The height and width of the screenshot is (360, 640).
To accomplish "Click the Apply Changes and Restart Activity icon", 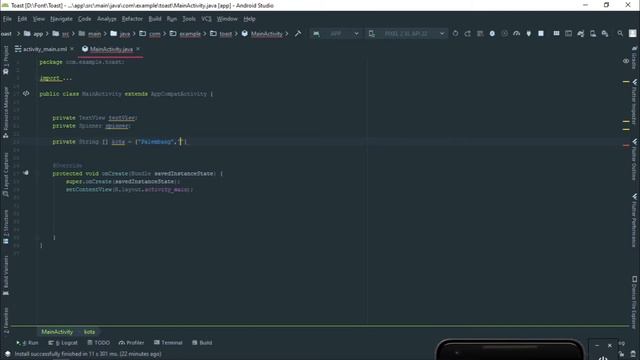I will point(468,33).
